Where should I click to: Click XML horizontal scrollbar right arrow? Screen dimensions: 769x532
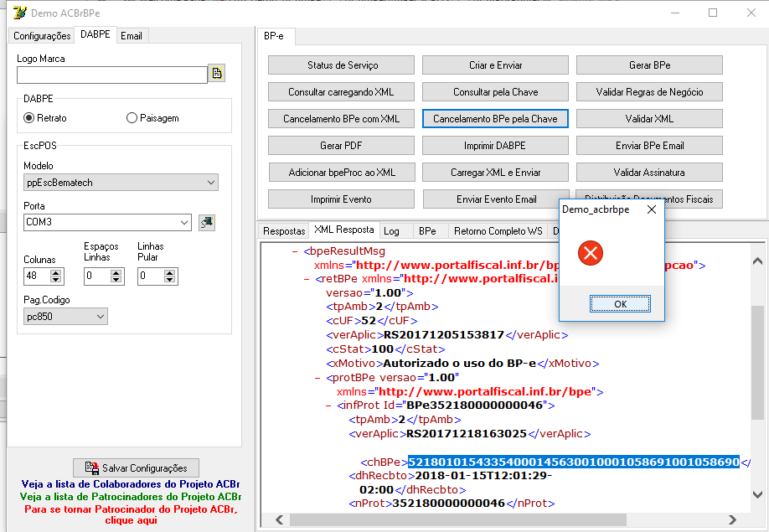click(x=732, y=519)
